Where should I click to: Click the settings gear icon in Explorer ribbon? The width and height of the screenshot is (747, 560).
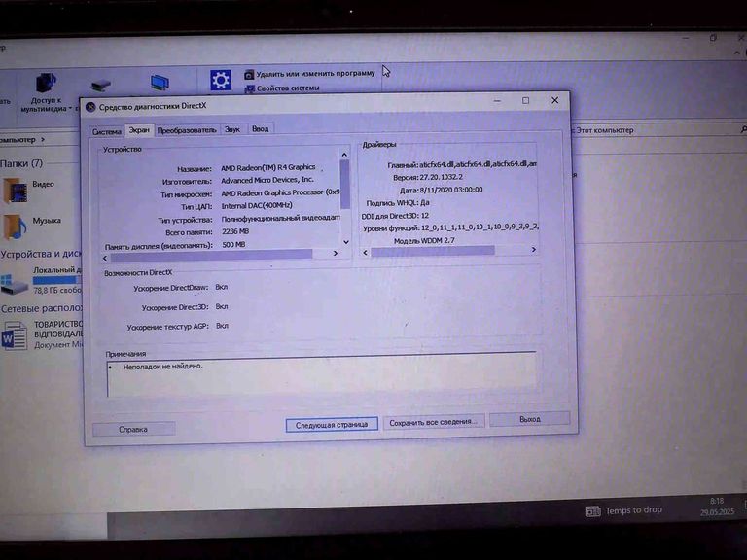[221, 80]
